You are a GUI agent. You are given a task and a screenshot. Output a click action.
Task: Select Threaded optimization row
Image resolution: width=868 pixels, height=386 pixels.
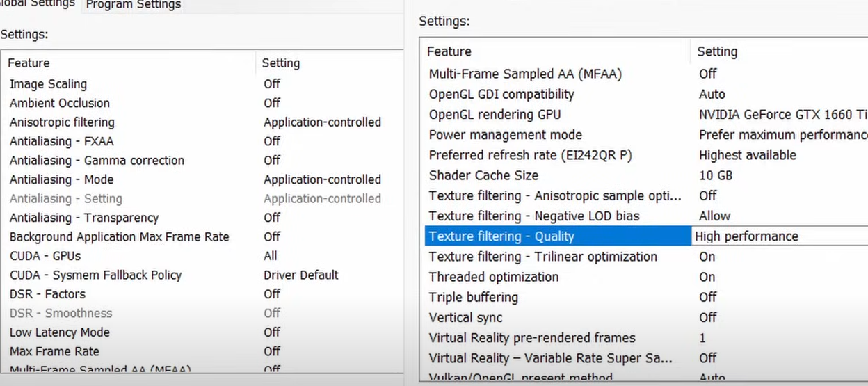coord(493,277)
